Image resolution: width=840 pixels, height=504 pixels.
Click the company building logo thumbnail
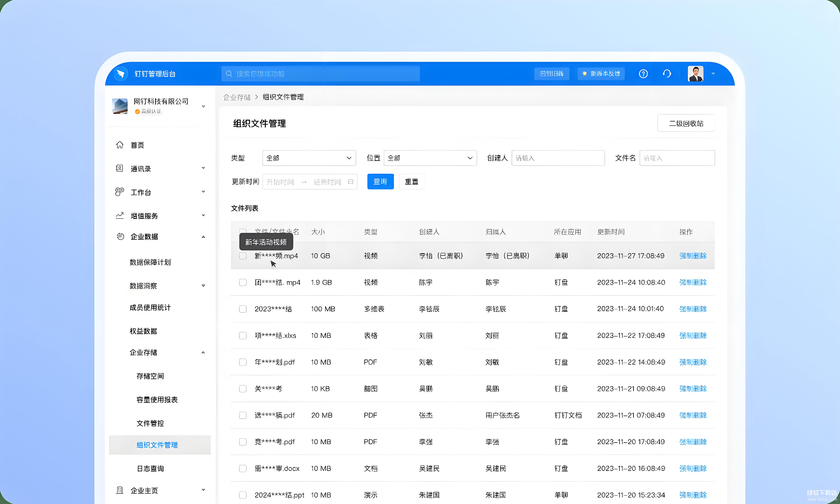pyautogui.click(x=120, y=106)
